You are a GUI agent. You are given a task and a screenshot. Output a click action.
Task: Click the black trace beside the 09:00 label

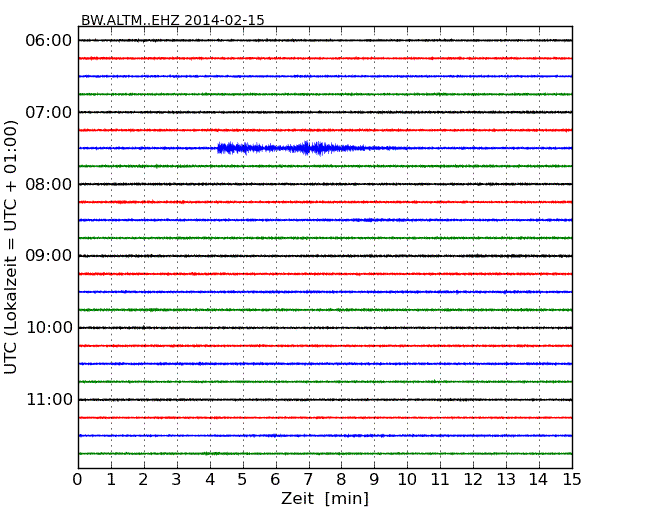pyautogui.click(x=325, y=256)
